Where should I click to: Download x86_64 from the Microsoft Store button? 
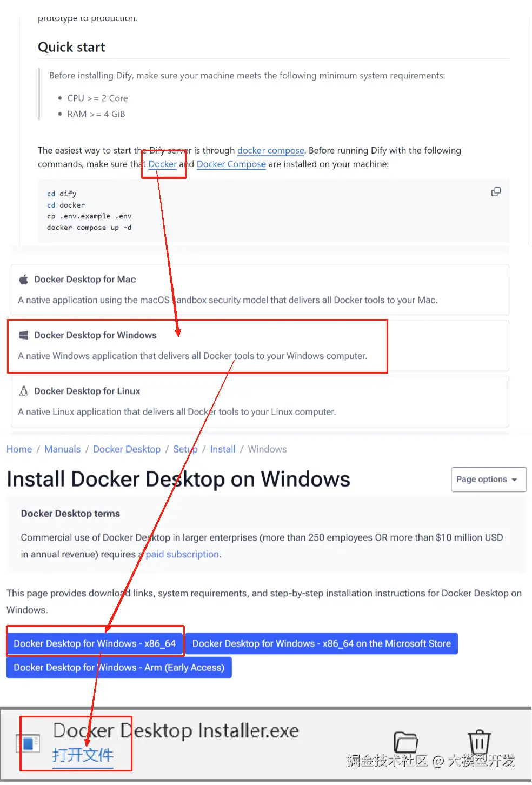pos(322,643)
